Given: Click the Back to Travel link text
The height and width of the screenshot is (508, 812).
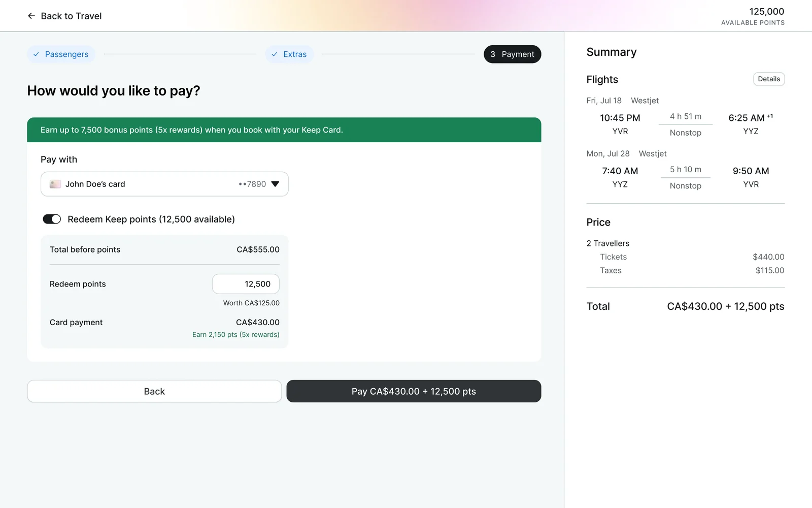Looking at the screenshot, I should click(71, 16).
